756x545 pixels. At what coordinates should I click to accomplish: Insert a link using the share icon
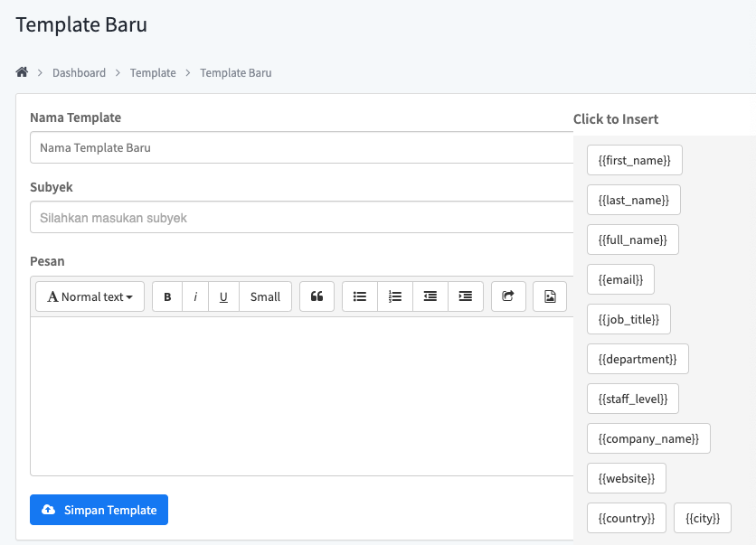click(x=508, y=296)
